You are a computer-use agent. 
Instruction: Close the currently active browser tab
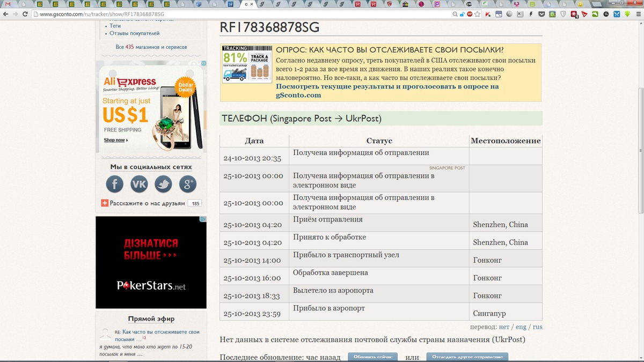click(x=253, y=4)
